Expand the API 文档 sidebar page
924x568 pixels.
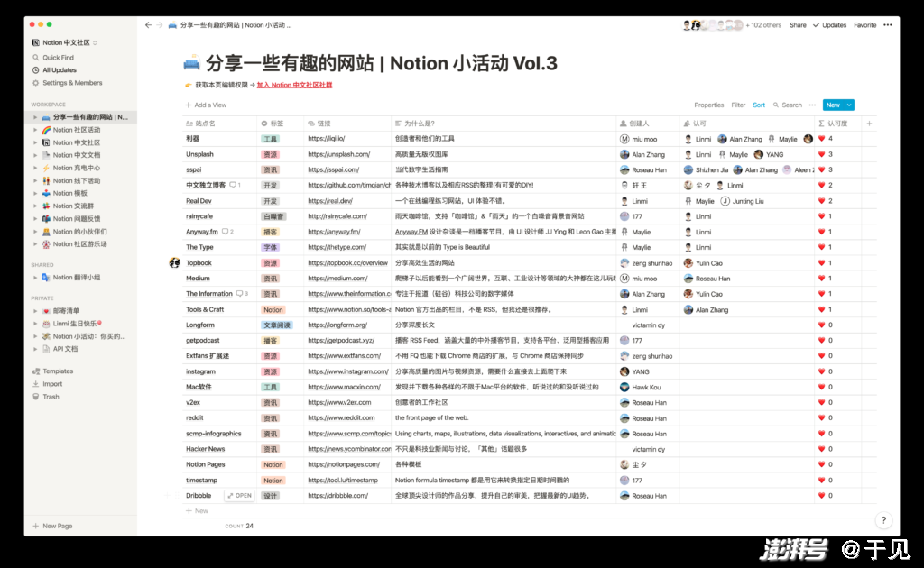(35, 349)
